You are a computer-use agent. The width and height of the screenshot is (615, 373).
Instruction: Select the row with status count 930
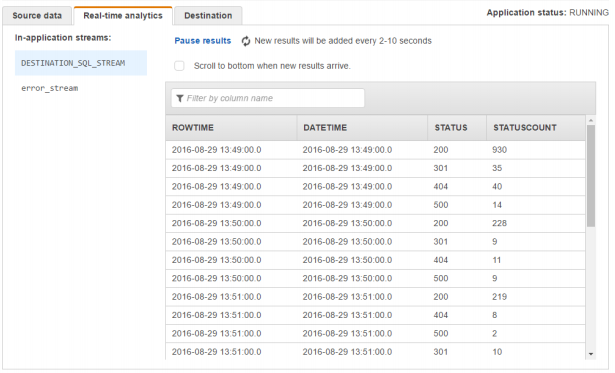point(375,150)
